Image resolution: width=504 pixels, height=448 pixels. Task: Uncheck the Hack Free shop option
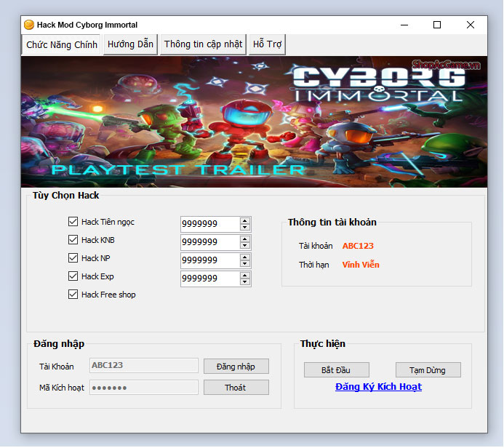pyautogui.click(x=73, y=295)
